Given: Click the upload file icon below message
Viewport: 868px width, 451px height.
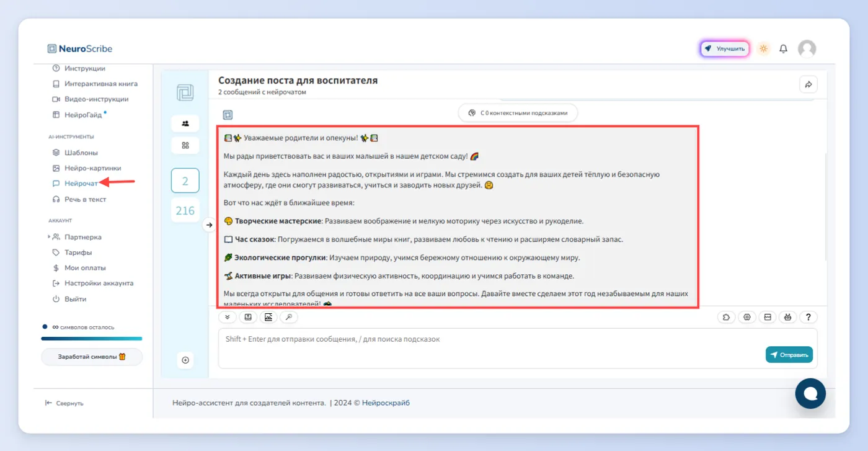Looking at the screenshot, I should [x=248, y=317].
